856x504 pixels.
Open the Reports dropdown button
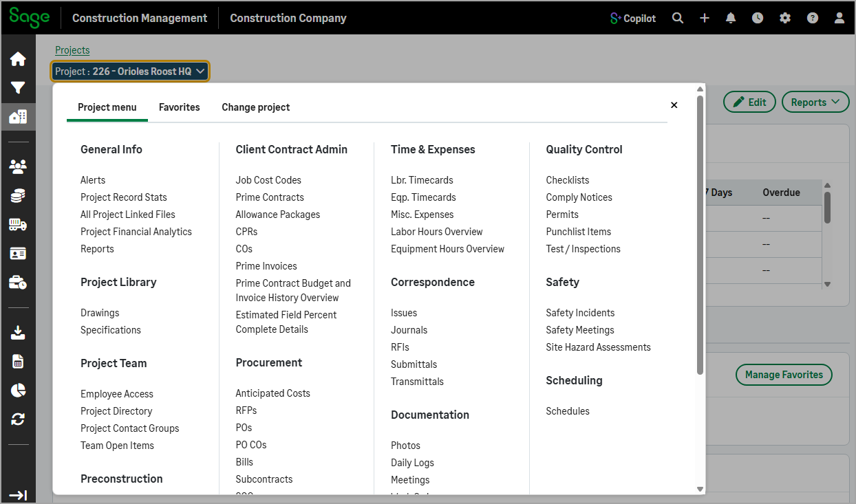pyautogui.click(x=815, y=102)
